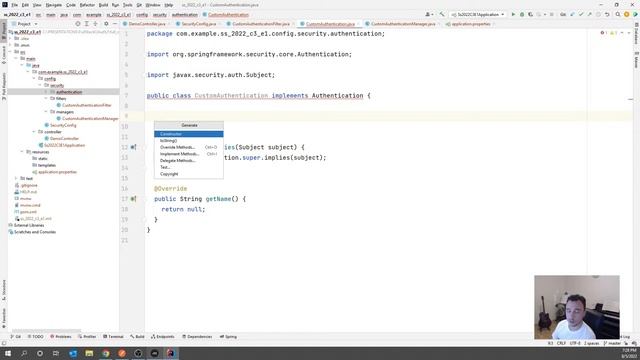Viewport: 640px width, 360px height.
Task: Choose Override Methods in Generate menu
Action: point(189,147)
